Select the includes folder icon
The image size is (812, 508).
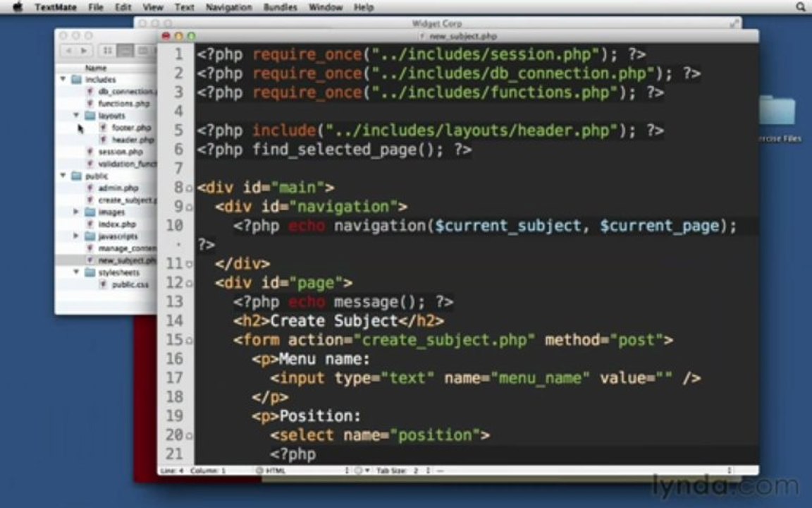pos(77,79)
